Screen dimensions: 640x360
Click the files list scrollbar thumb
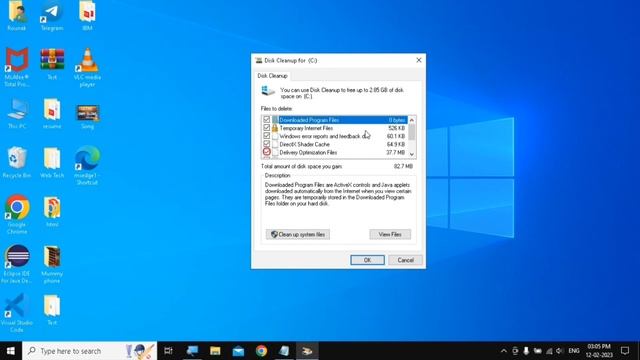412,132
